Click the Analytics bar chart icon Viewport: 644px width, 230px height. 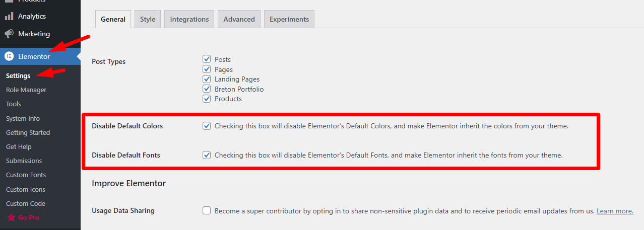pyautogui.click(x=9, y=16)
